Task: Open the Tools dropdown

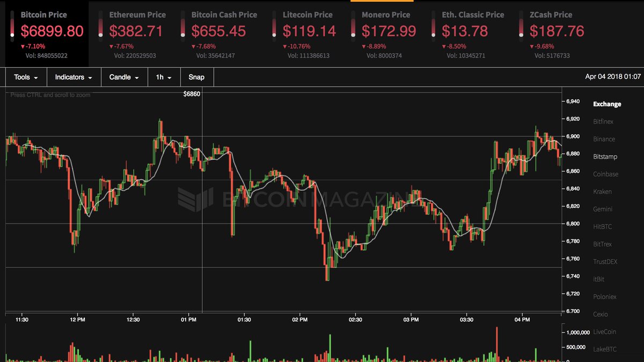Action: (26, 77)
